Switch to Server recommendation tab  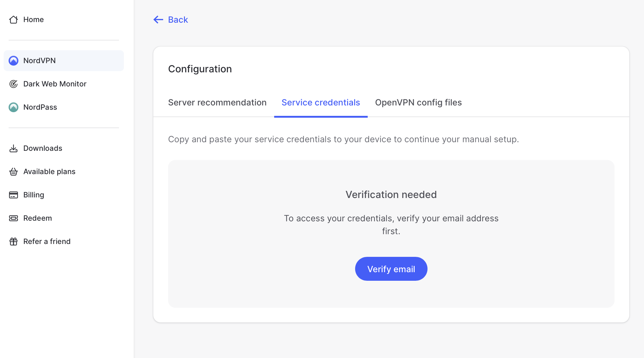[x=217, y=102]
